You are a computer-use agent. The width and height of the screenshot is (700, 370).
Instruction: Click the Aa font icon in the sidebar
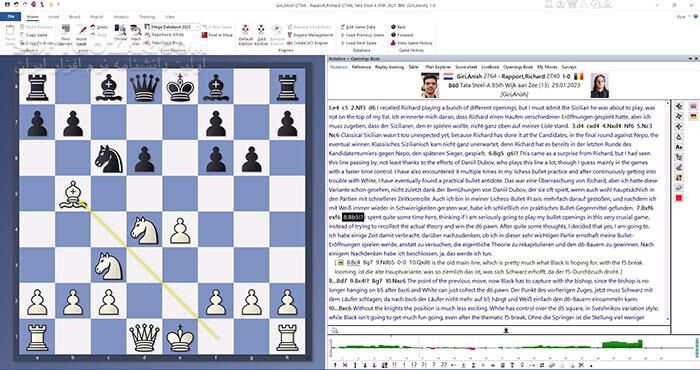pos(679,147)
